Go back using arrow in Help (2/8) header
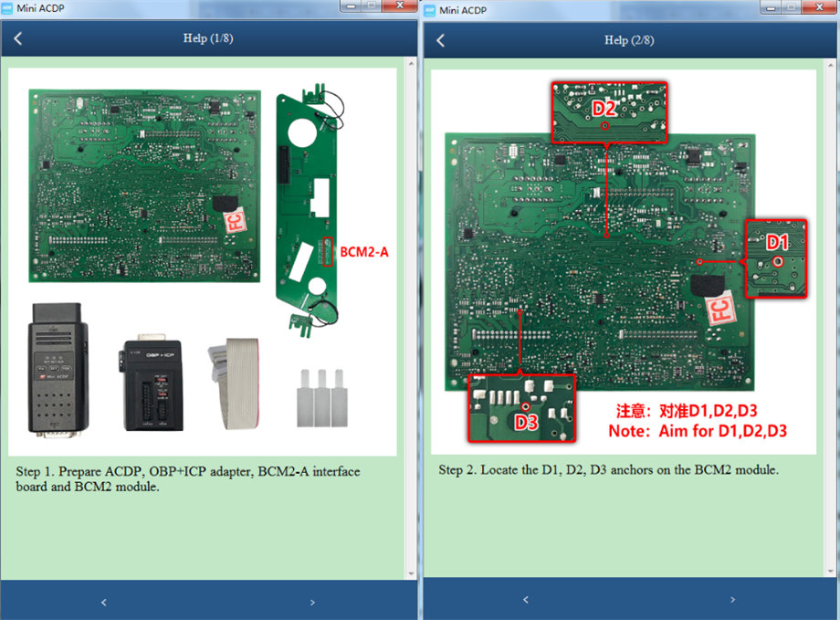The height and width of the screenshot is (620, 840). tap(440, 41)
